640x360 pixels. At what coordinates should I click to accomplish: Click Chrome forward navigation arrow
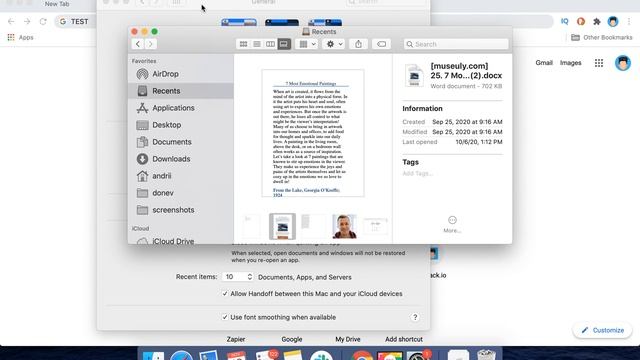coord(27,22)
